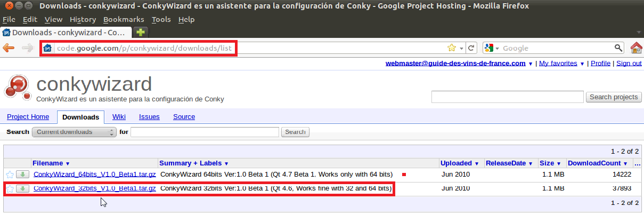Click the Sign out link
The image size is (644, 214).
629,63
